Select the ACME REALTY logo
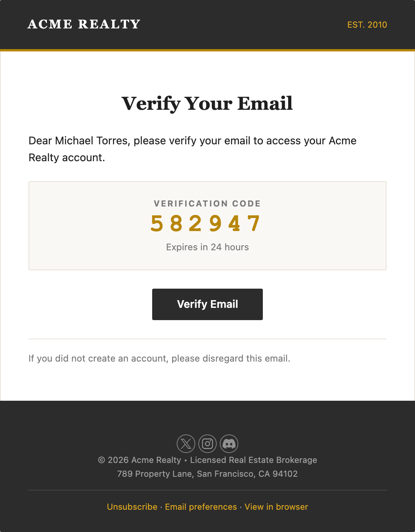The height and width of the screenshot is (532, 415). [x=83, y=24]
